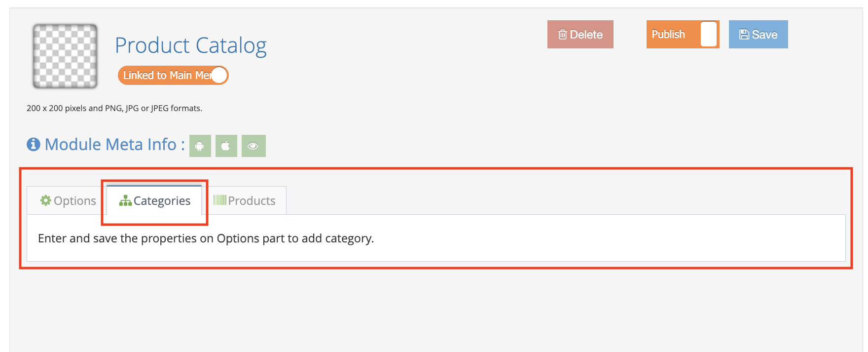This screenshot has height=352, width=868.
Task: Click the Android platform icon
Action: coord(200,146)
